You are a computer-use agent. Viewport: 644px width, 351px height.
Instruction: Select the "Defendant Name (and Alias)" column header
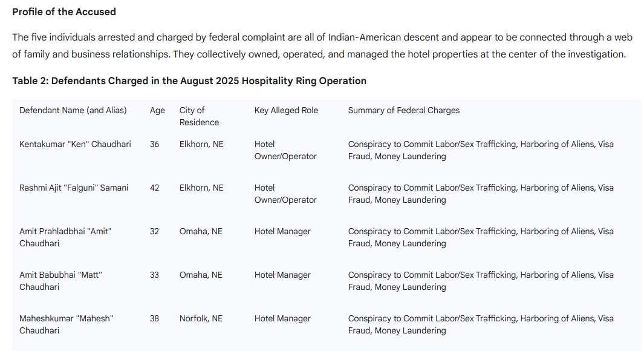click(73, 110)
